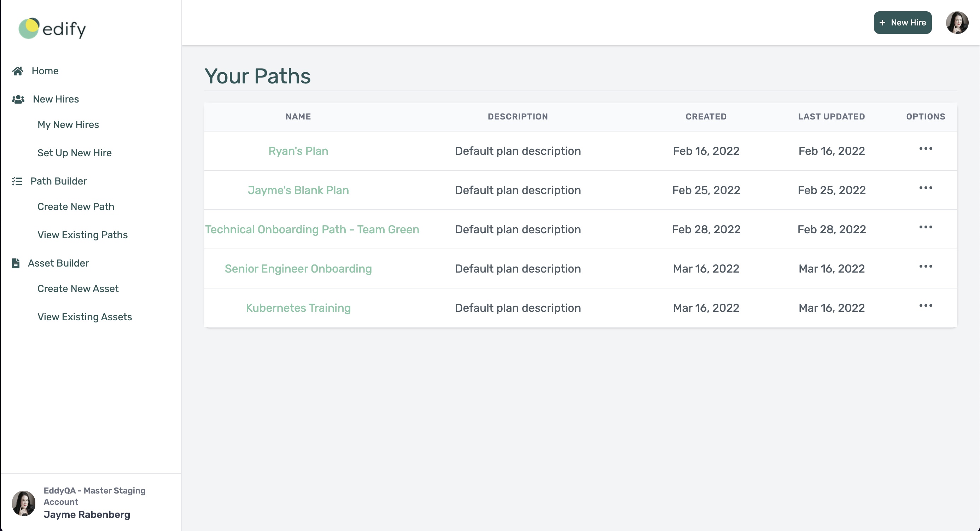The image size is (980, 531).
Task: Open the New Hires section
Action: point(56,99)
